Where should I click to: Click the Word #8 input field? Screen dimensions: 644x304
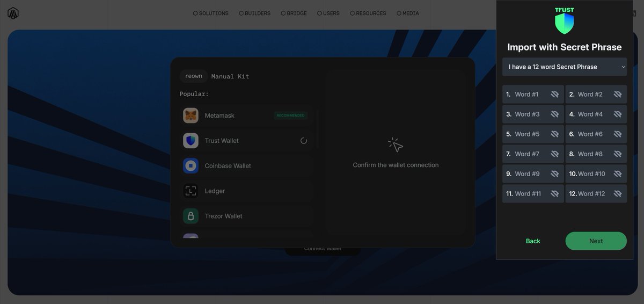point(596,154)
